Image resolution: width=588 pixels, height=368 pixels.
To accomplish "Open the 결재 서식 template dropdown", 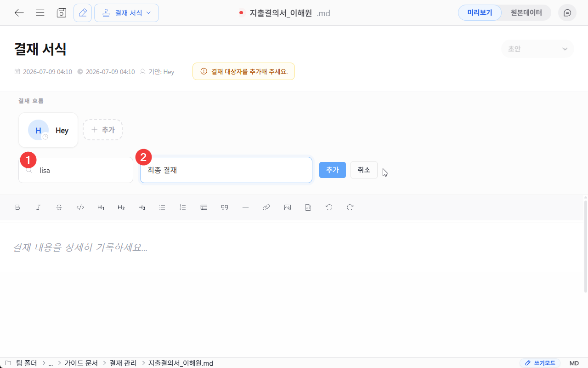I will point(126,13).
